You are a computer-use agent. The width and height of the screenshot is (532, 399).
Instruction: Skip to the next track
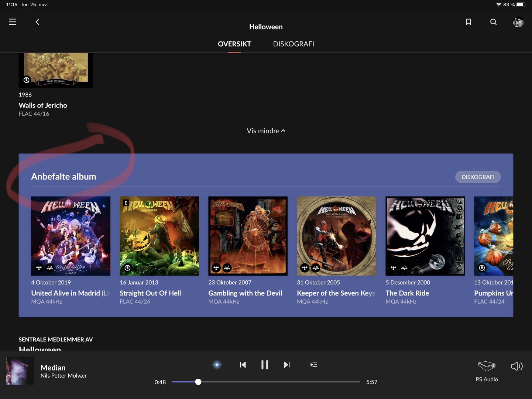[287, 365]
